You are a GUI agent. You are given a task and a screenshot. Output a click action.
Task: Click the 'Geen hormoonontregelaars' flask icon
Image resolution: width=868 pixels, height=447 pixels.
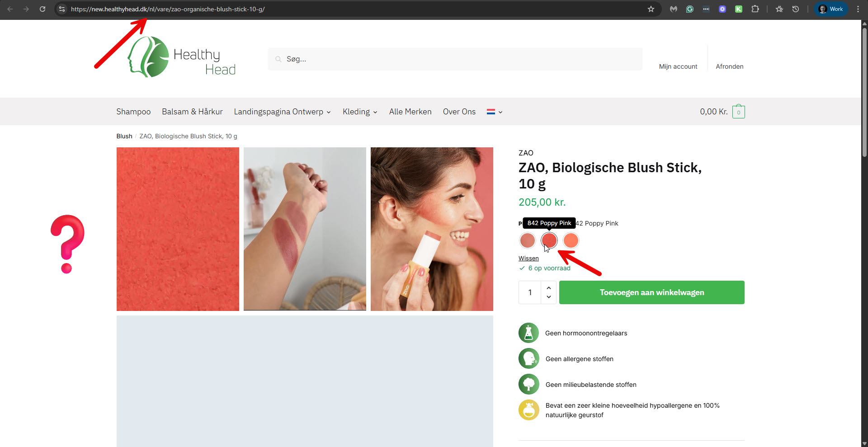click(528, 333)
